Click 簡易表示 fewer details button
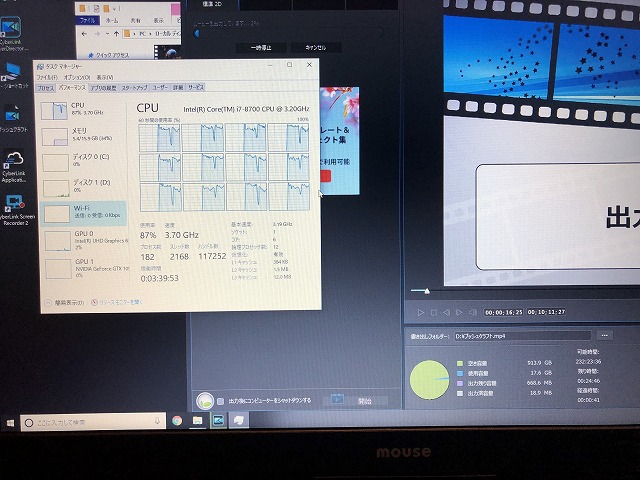This screenshot has height=480, width=640. click(x=64, y=303)
